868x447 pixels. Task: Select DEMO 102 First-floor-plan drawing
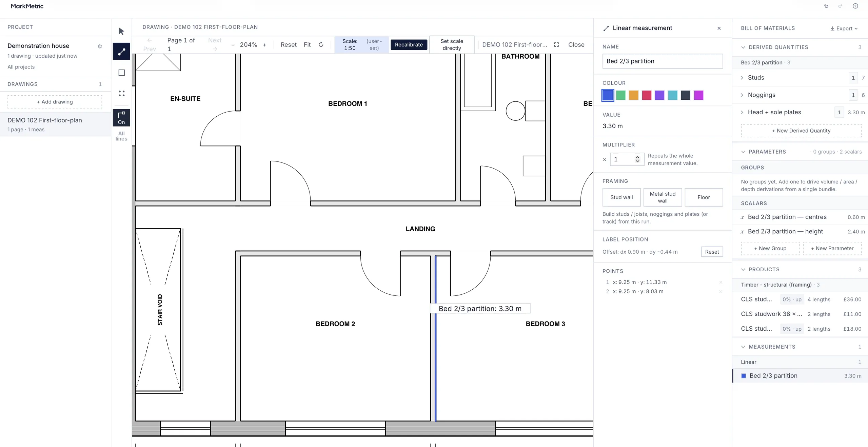(x=55, y=124)
